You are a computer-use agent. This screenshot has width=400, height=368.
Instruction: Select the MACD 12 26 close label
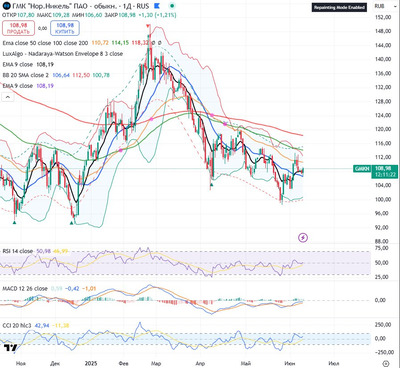[25, 288]
